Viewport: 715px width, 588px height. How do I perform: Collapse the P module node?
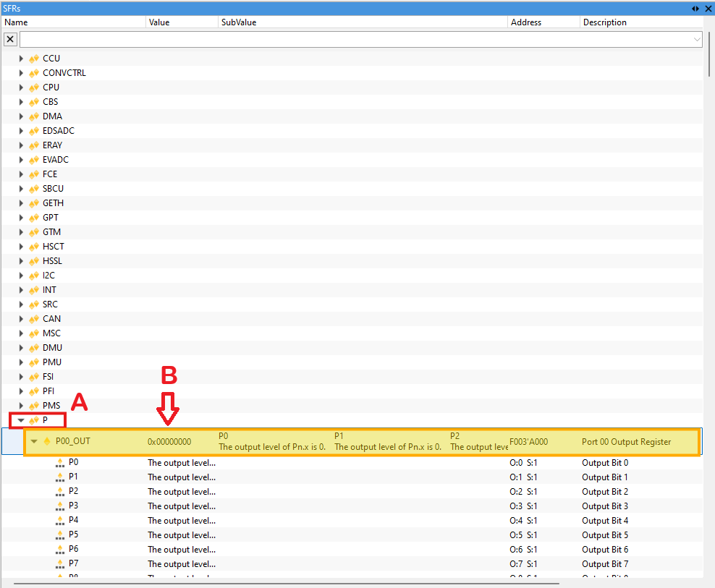point(21,419)
